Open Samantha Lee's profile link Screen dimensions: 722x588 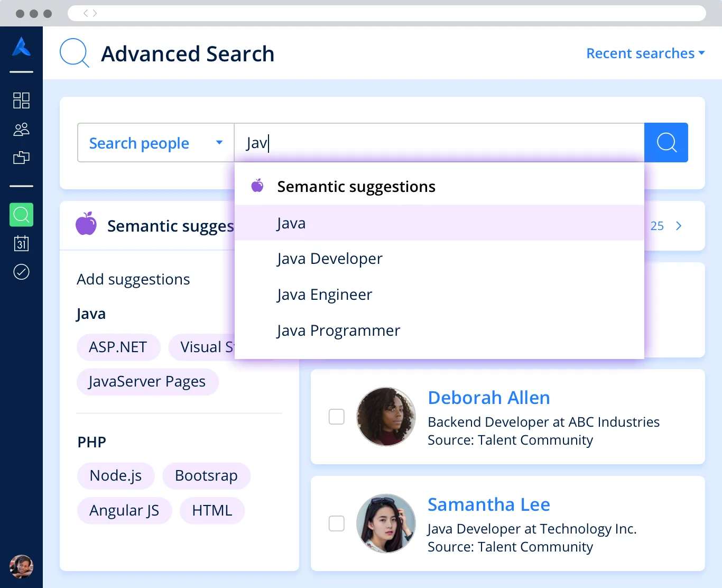tap(488, 504)
